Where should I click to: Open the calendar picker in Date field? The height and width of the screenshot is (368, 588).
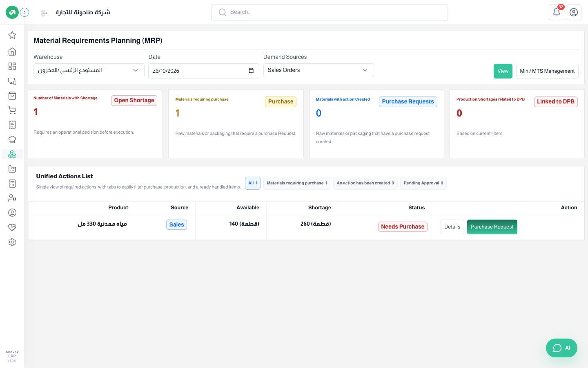[251, 71]
